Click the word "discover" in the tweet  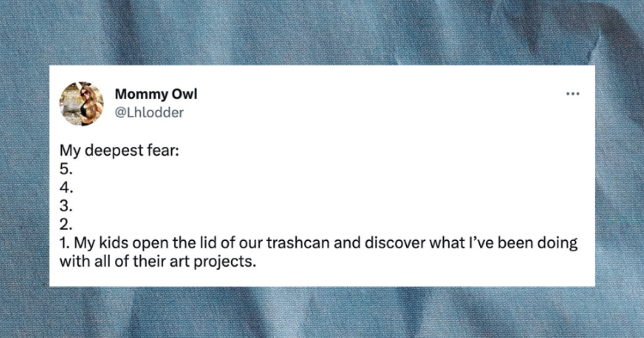pyautogui.click(x=394, y=243)
